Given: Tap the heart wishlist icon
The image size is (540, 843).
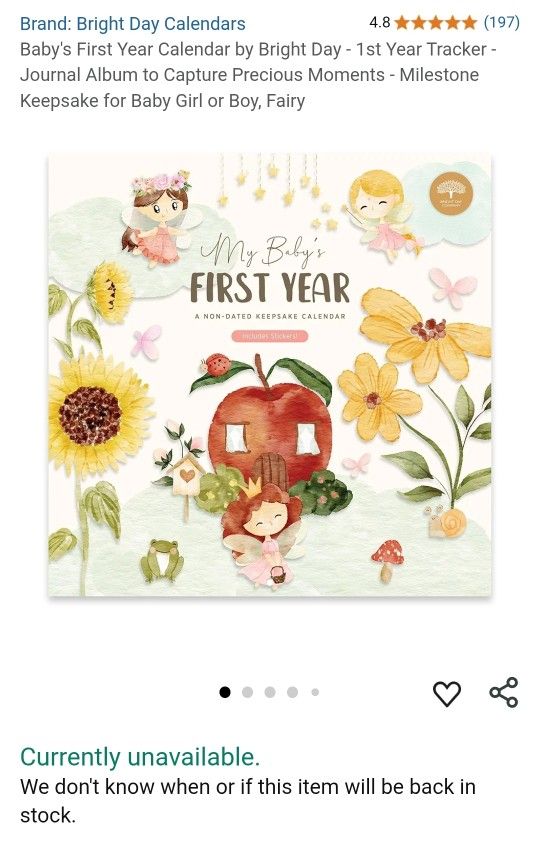Looking at the screenshot, I should coord(447,694).
